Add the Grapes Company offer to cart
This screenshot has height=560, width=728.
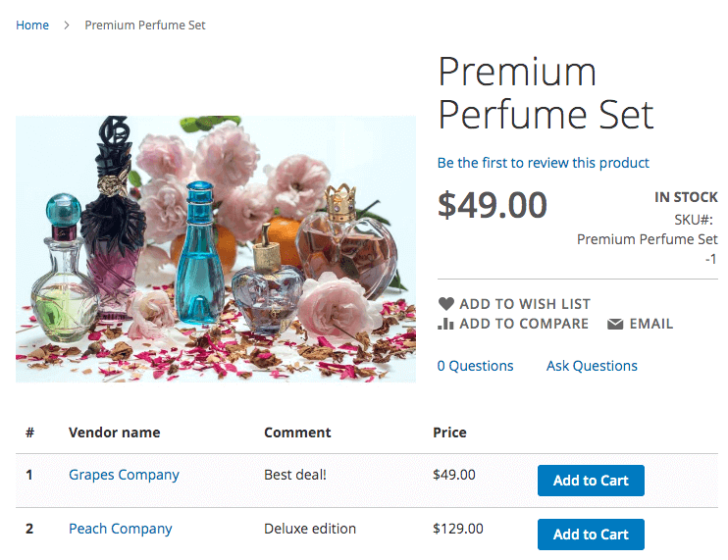click(x=591, y=481)
